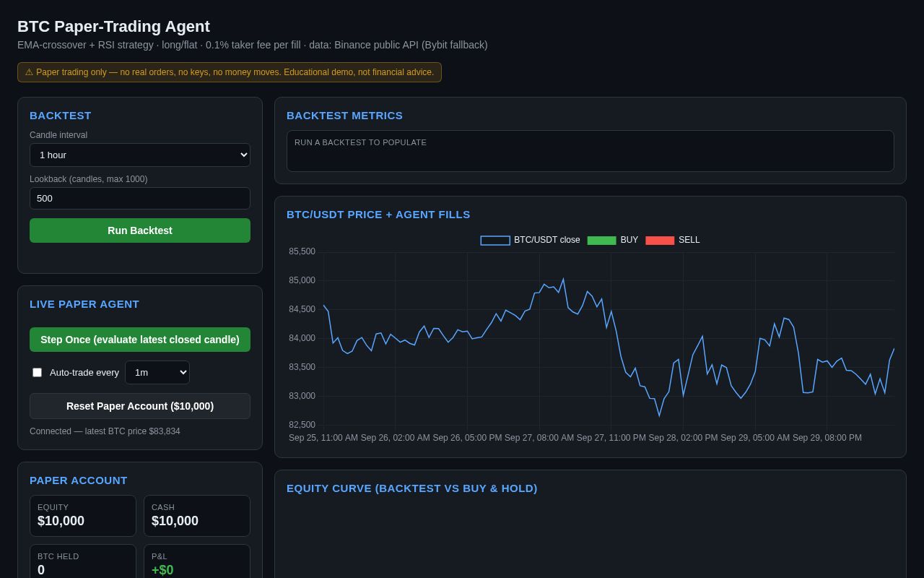
Task: Click the 85,500 y-axis label
Action: tap(302, 251)
